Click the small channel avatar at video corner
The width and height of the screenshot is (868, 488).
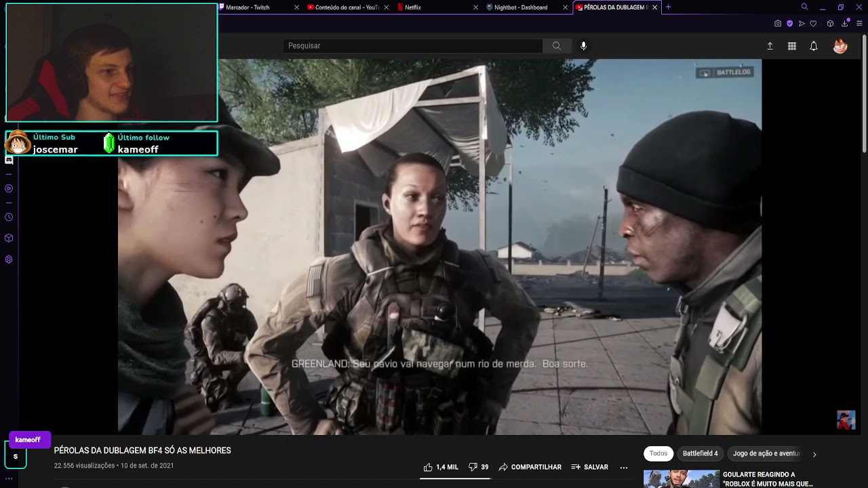click(846, 420)
